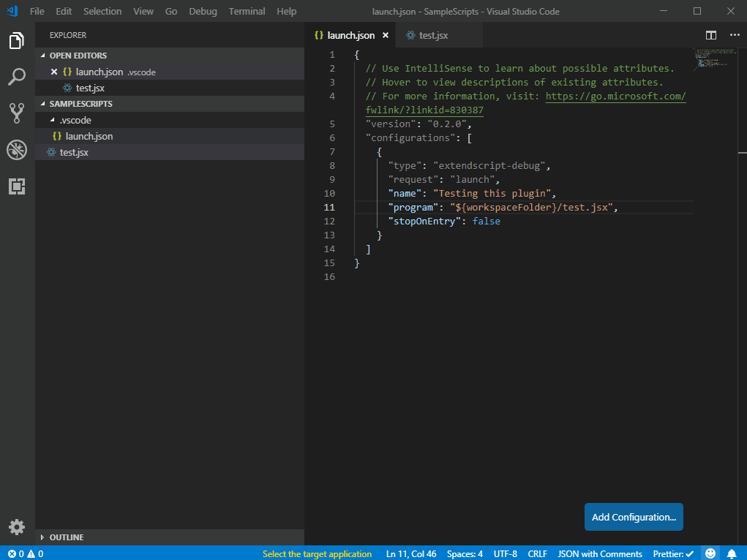747x560 pixels.
Task: Open launch.json under .vscode folder
Action: 170,136
